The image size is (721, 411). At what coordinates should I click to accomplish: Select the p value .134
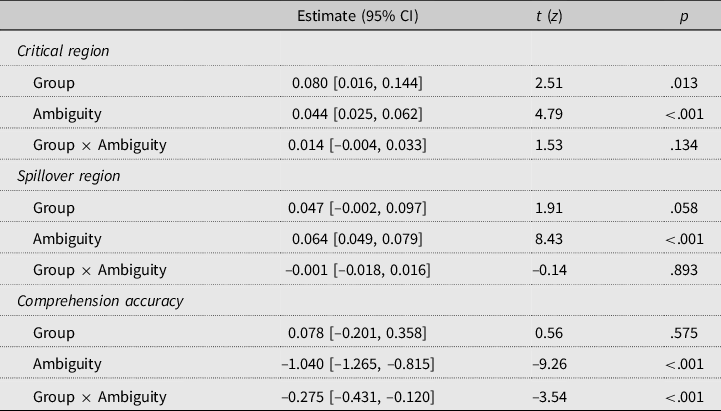tap(684, 145)
